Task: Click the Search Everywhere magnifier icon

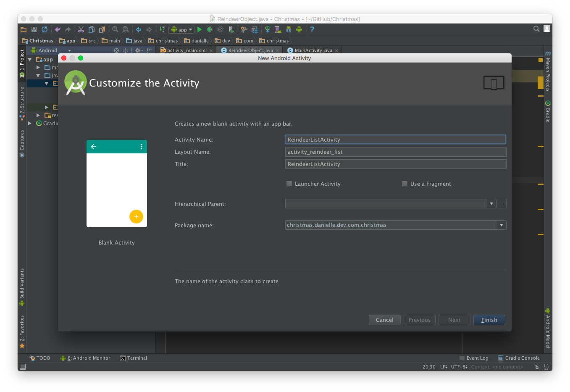Action: 536,29
